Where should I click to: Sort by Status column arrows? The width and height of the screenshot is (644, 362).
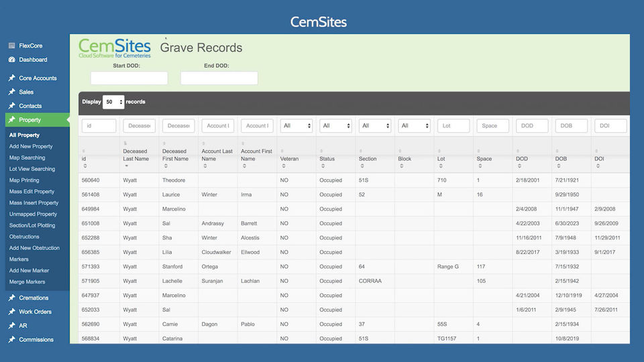tap(323, 166)
